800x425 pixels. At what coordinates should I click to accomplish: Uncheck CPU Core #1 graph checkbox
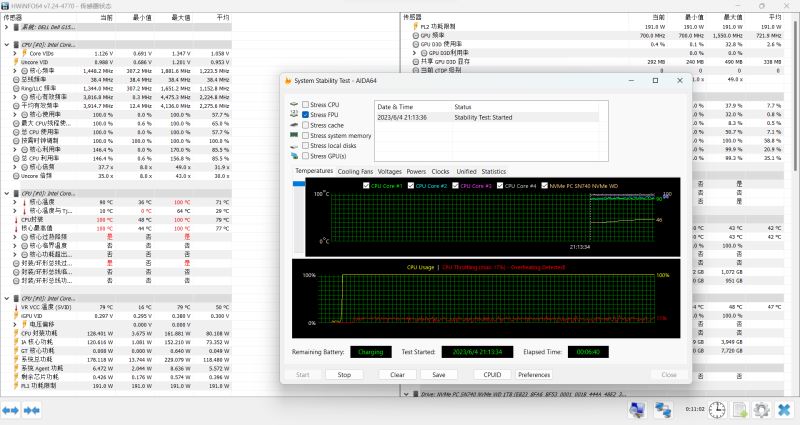click(x=366, y=186)
